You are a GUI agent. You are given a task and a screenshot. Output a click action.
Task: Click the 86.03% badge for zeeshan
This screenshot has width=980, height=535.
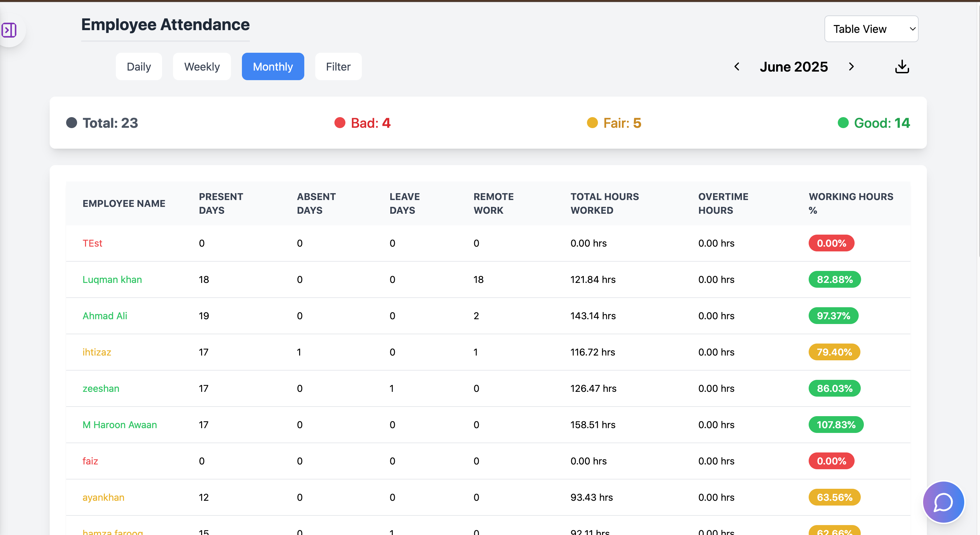tap(834, 389)
